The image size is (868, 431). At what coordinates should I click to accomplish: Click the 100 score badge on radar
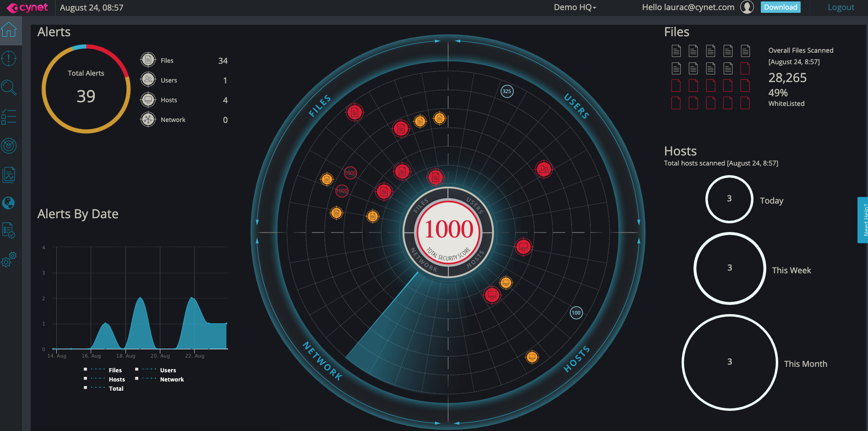coord(576,313)
